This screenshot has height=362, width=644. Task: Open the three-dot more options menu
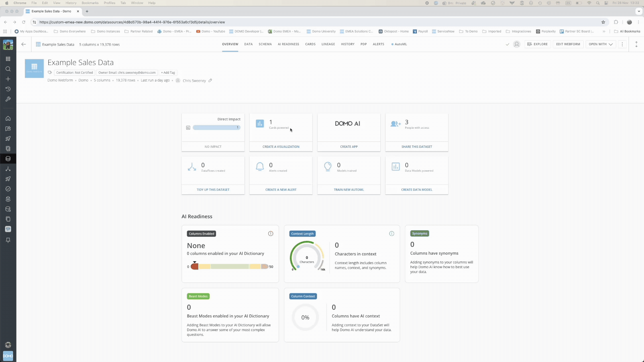622,44
